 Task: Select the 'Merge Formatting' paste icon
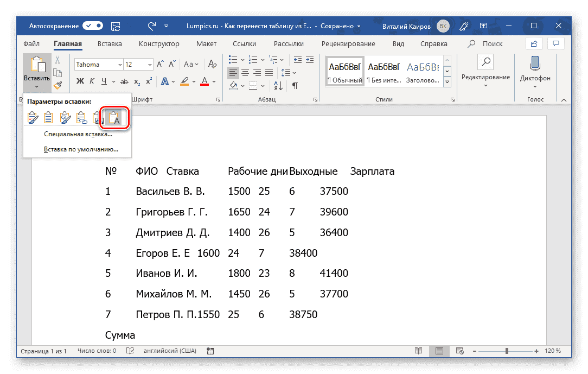(66, 117)
